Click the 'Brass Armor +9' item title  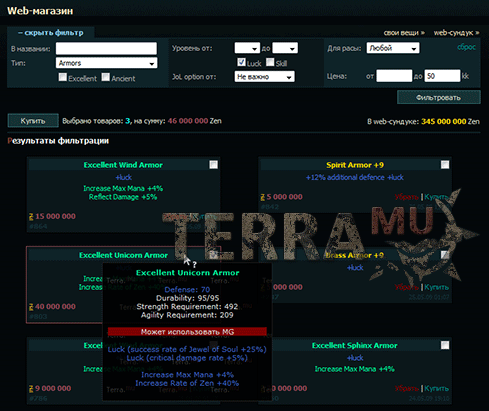pos(355,255)
